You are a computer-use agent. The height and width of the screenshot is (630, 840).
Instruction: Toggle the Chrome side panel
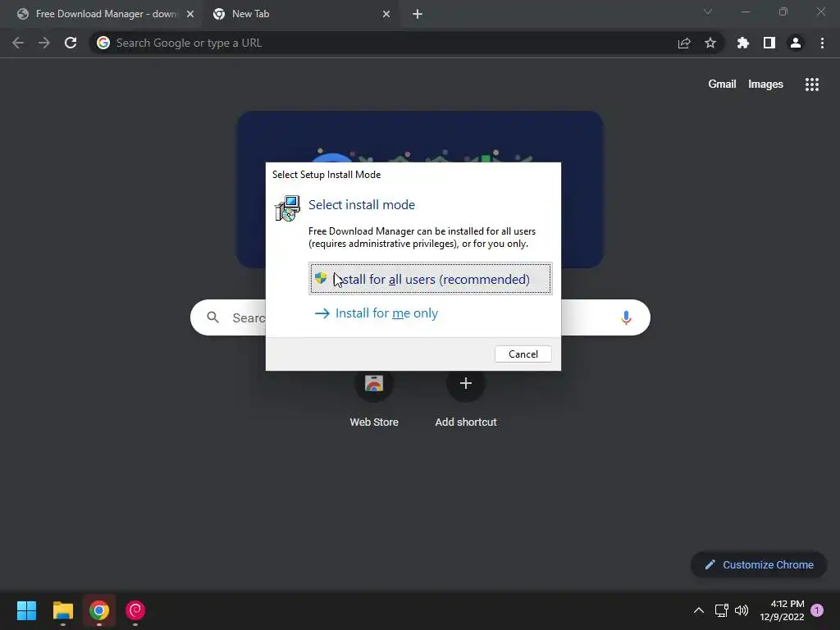pyautogui.click(x=769, y=43)
